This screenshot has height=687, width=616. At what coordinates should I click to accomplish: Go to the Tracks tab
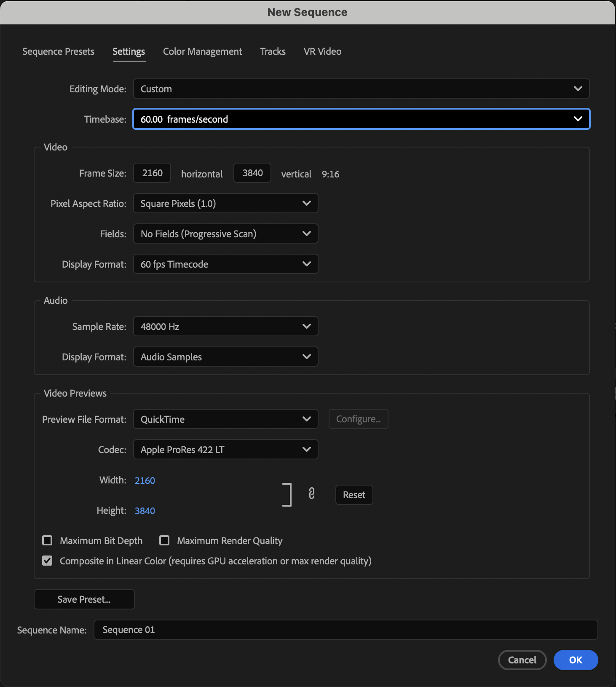coord(273,51)
